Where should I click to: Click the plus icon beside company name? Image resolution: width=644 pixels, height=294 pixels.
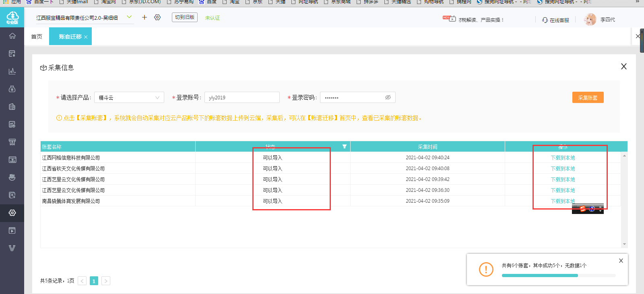click(x=144, y=17)
